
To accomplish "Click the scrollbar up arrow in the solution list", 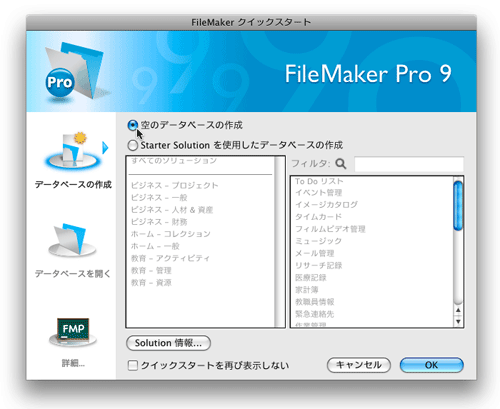I will (458, 310).
